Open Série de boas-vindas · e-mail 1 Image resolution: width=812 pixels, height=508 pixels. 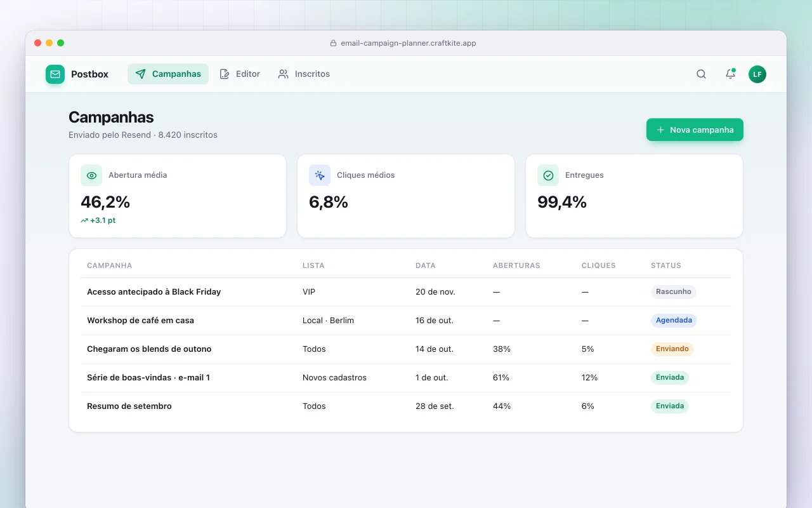point(148,378)
